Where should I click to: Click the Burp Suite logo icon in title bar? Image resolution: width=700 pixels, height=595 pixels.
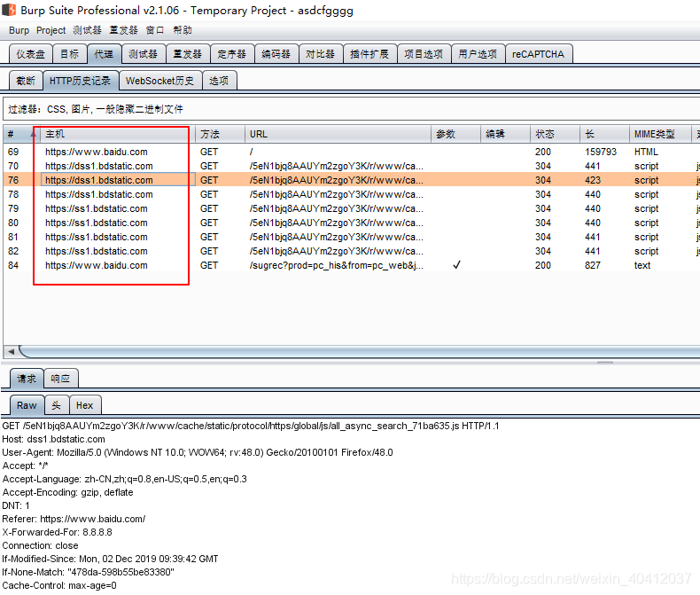tap(9, 10)
